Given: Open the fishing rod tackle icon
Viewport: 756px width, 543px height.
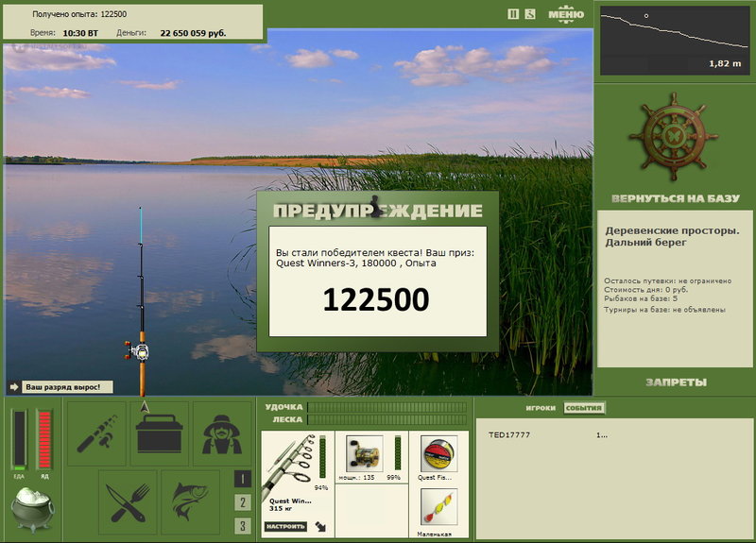Looking at the screenshot, I should pyautogui.click(x=97, y=433).
